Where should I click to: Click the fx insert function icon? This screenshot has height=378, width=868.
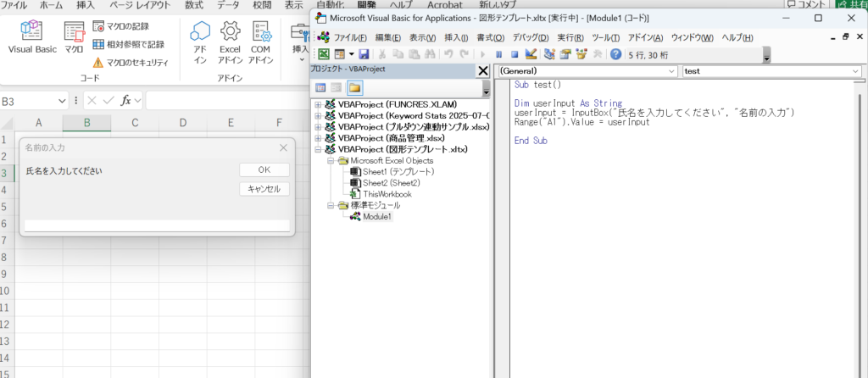[x=126, y=101]
